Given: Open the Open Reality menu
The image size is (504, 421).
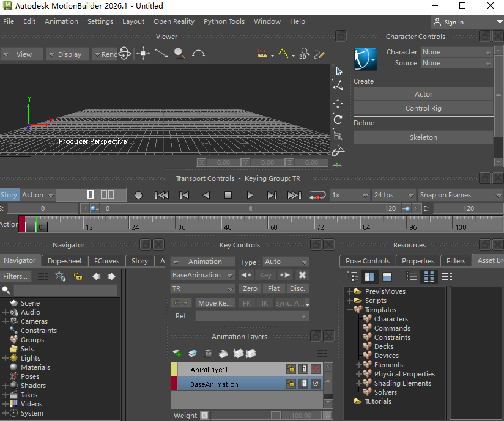Looking at the screenshot, I should pyautogui.click(x=174, y=21).
